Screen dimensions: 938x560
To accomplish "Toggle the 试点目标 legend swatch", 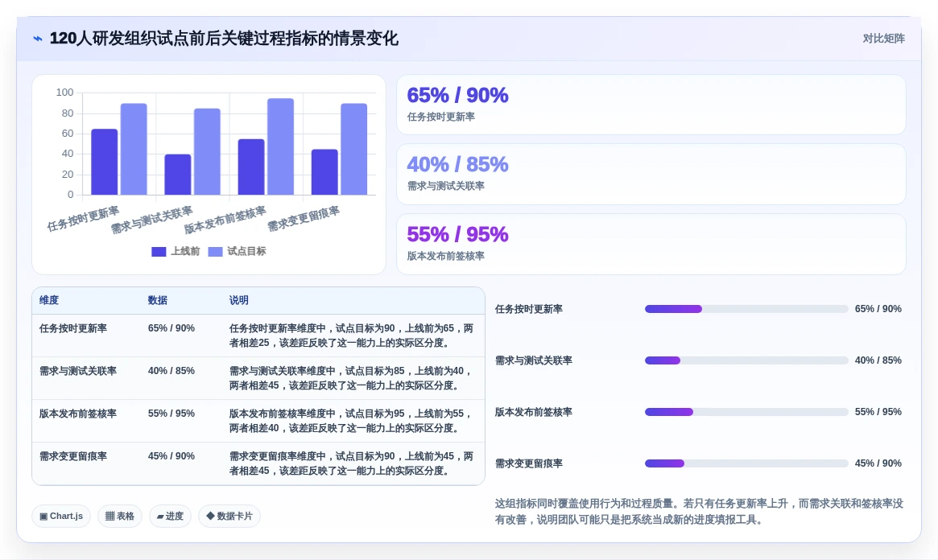I will coord(215,252).
